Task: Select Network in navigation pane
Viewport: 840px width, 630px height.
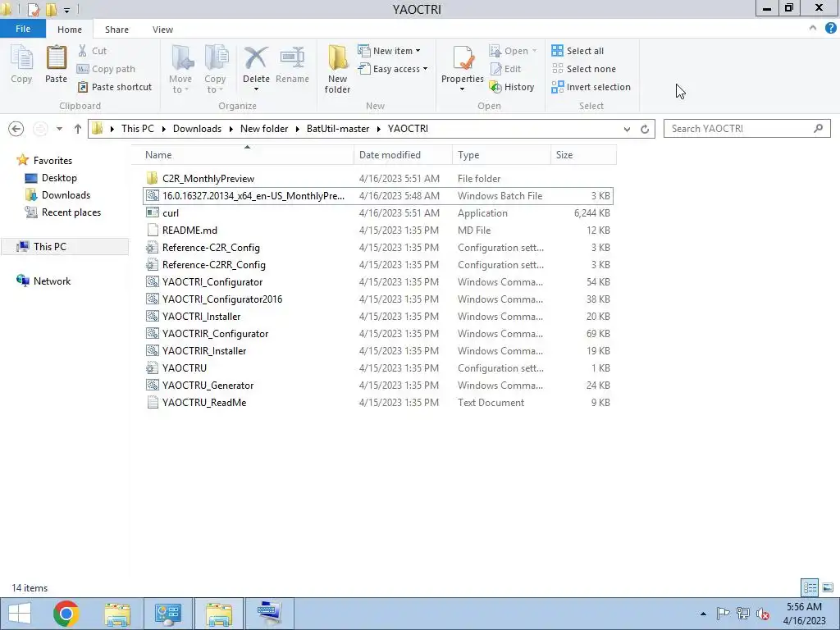Action: pyautogui.click(x=52, y=281)
